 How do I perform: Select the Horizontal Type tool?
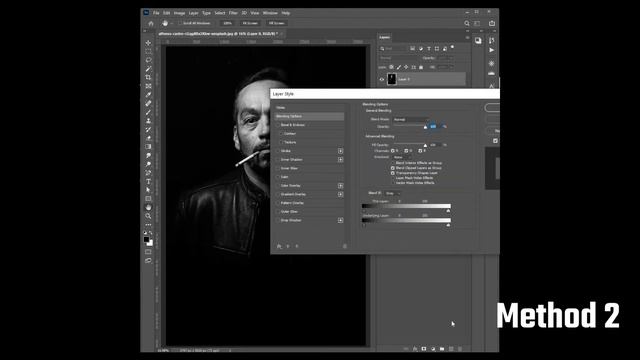pos(148,181)
